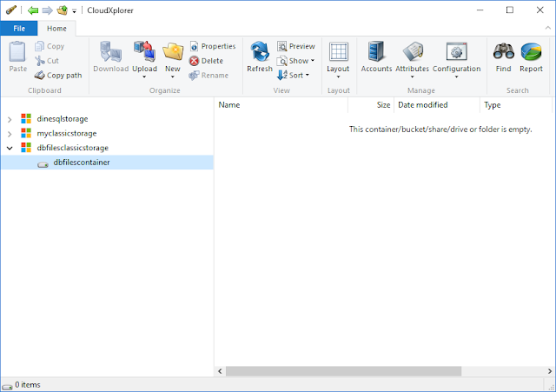Expand the dinesqlstorage account node

tap(10, 120)
